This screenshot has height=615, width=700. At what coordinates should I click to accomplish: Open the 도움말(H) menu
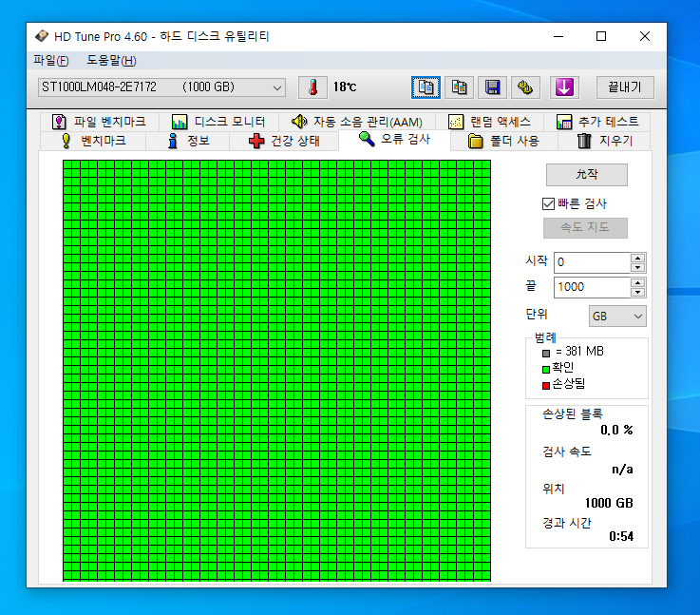click(x=111, y=60)
